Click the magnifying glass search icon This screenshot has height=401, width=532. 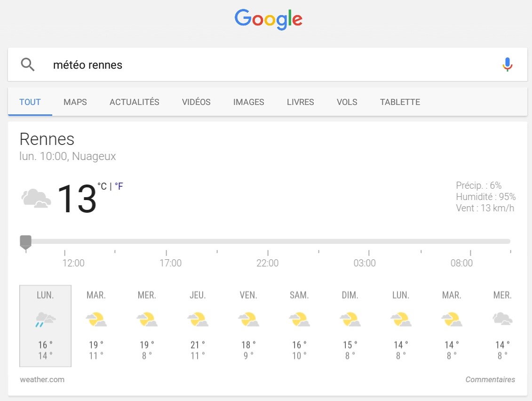[x=27, y=64]
